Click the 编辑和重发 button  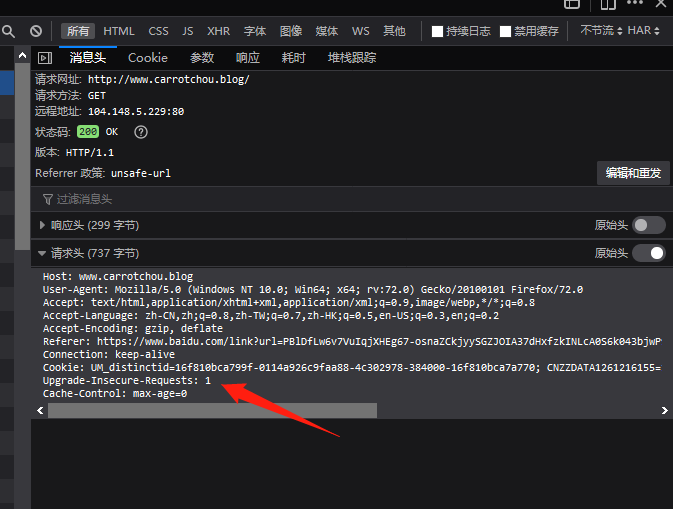click(x=633, y=173)
